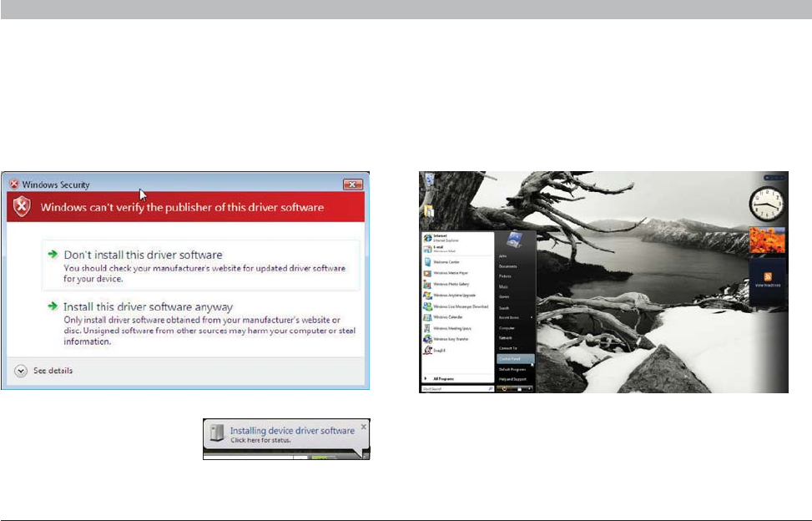Open Windows Photo Gallery icon
Screen dimensions: 812x521
427,285
